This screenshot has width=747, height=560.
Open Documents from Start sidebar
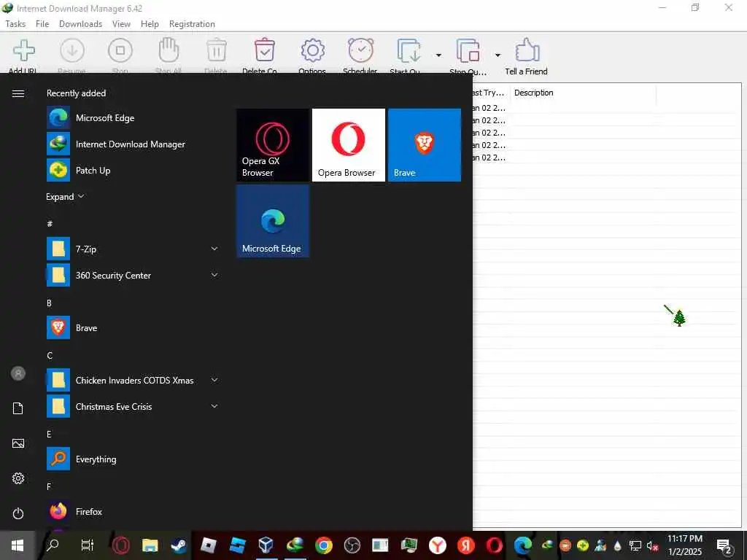pyautogui.click(x=18, y=408)
